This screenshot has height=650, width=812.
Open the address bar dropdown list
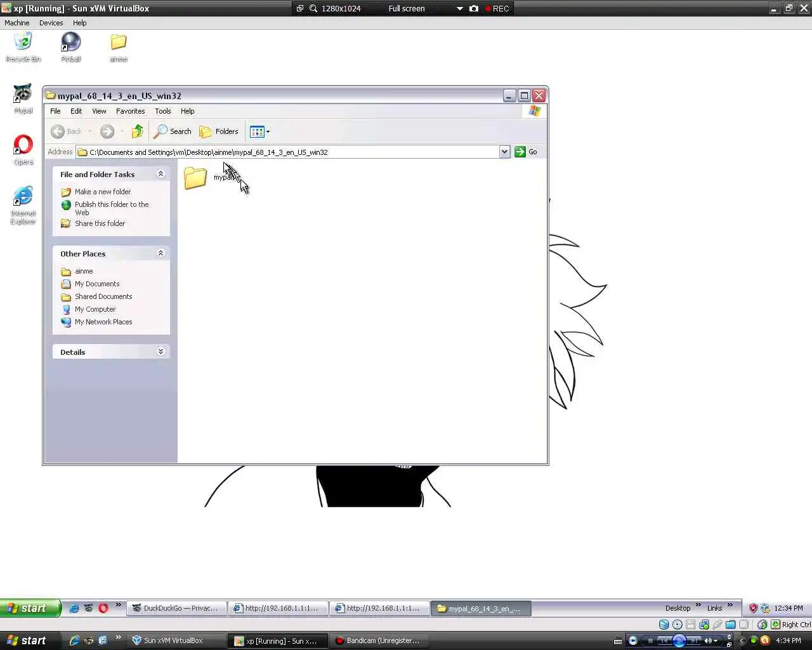[504, 152]
